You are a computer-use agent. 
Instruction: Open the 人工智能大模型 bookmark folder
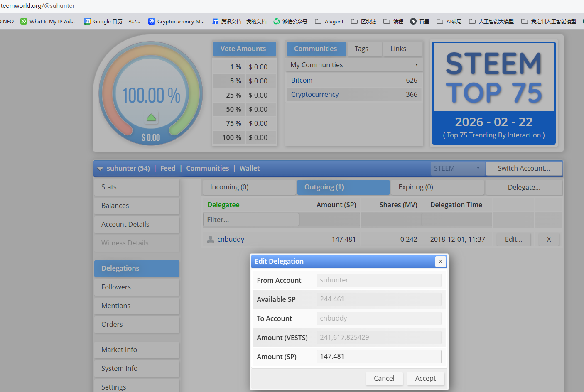click(x=491, y=21)
